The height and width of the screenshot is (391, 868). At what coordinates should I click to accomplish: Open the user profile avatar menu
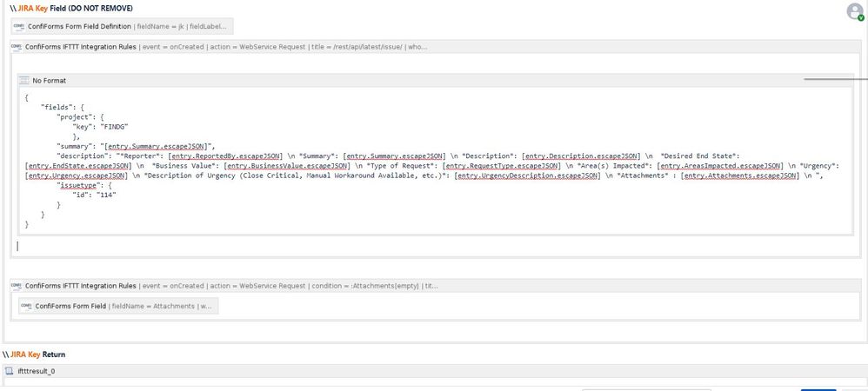tap(855, 11)
